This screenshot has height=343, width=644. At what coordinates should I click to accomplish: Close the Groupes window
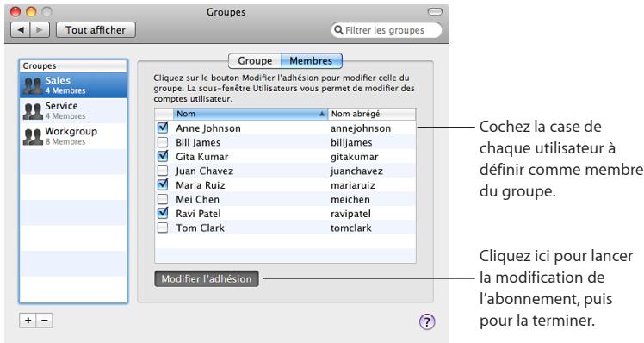click(15, 12)
